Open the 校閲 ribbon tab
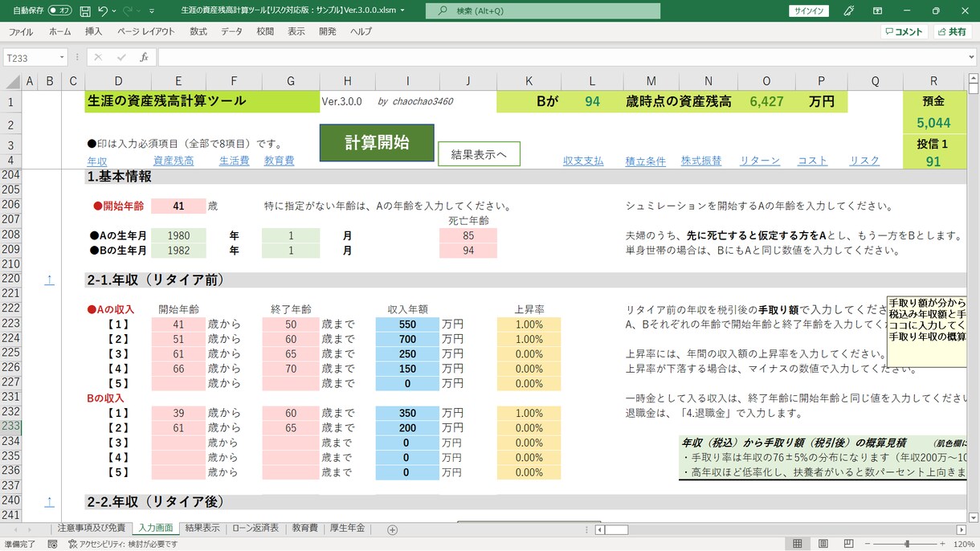Viewport: 980px width, 551px height. tap(265, 32)
